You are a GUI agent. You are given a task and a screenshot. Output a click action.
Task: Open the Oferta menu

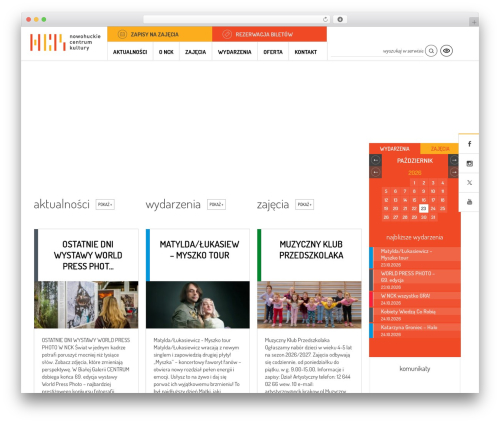click(273, 52)
